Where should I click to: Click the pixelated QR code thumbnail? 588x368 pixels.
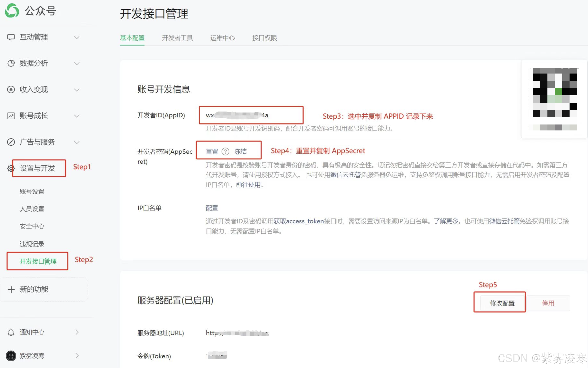coord(554,93)
